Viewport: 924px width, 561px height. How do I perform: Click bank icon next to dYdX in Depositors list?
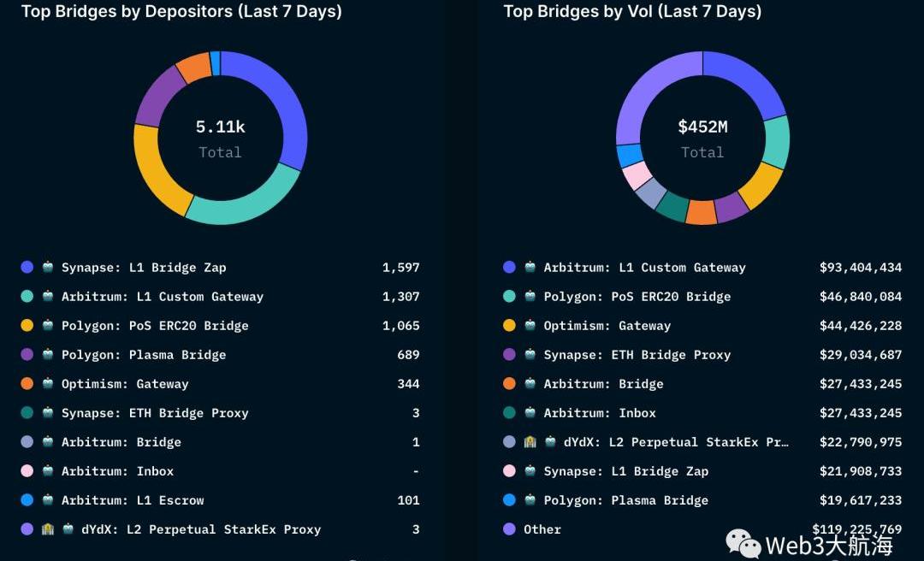48,529
